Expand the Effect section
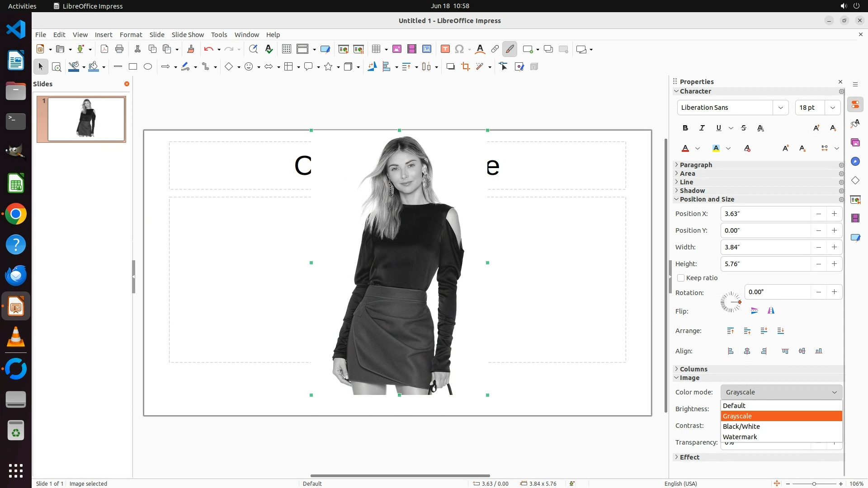The image size is (868, 488). [x=689, y=457]
